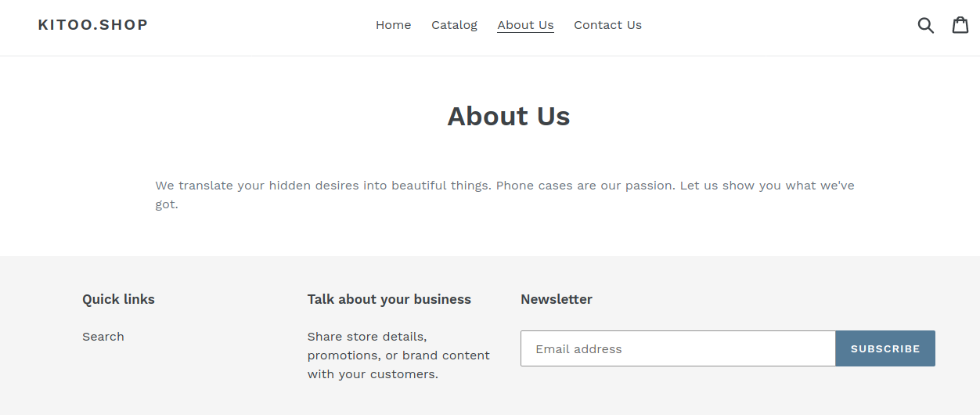Select the large About Us page heading
Screen dimensions: 980x415
pyautogui.click(x=509, y=116)
